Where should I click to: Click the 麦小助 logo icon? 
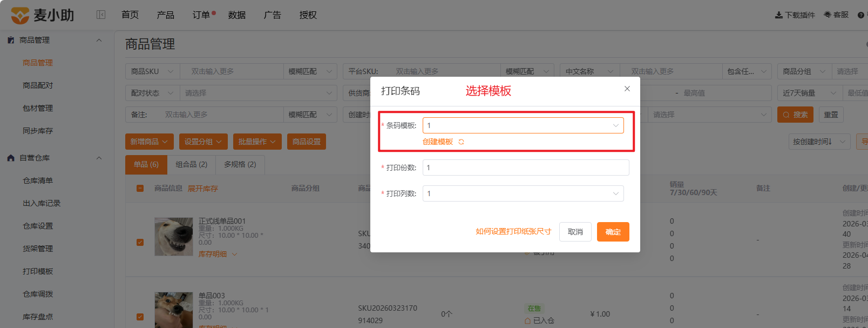pos(20,15)
